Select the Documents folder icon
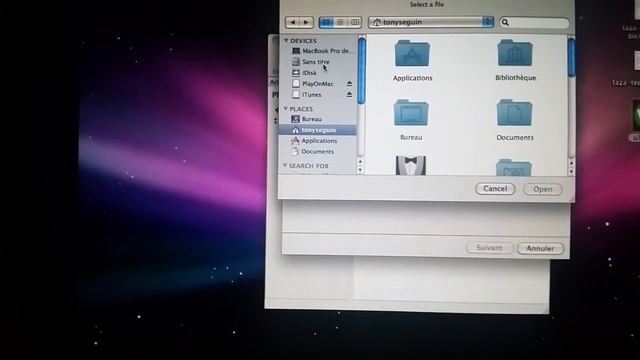Image resolution: width=640 pixels, height=360 pixels. point(515,113)
